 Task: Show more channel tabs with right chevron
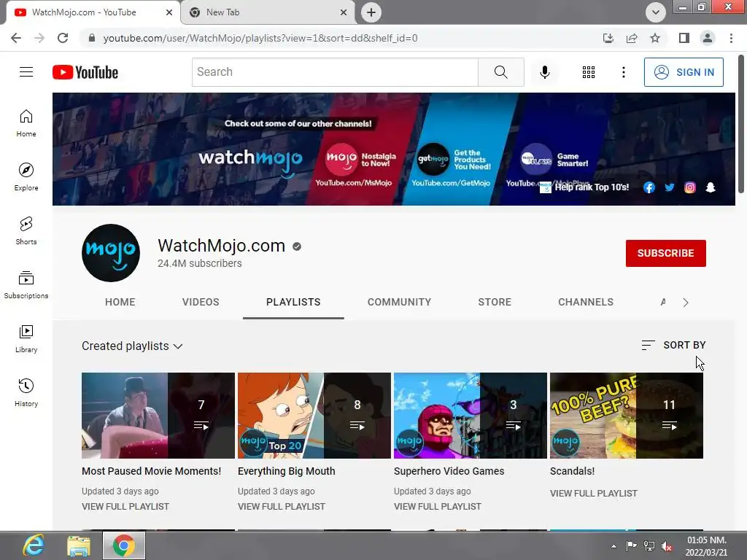pyautogui.click(x=686, y=303)
